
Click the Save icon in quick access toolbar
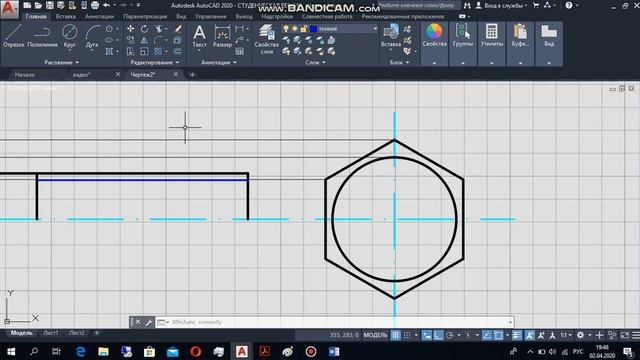click(49, 5)
